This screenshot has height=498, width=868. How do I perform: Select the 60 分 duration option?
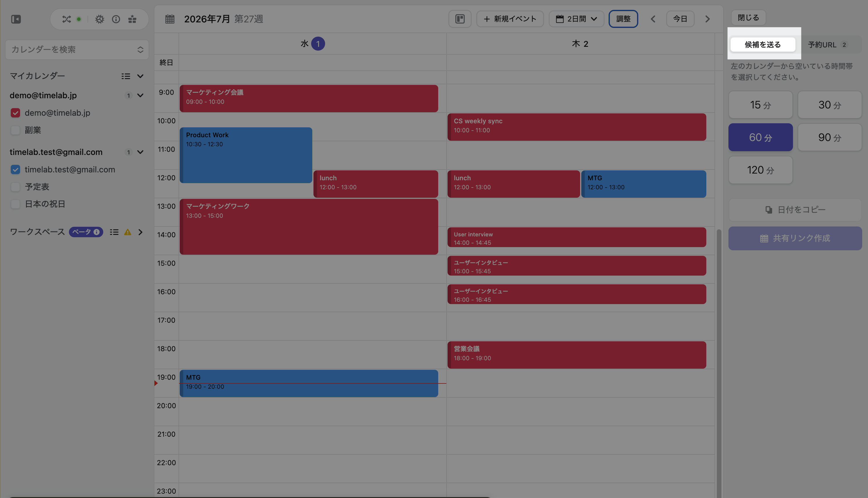tap(761, 137)
